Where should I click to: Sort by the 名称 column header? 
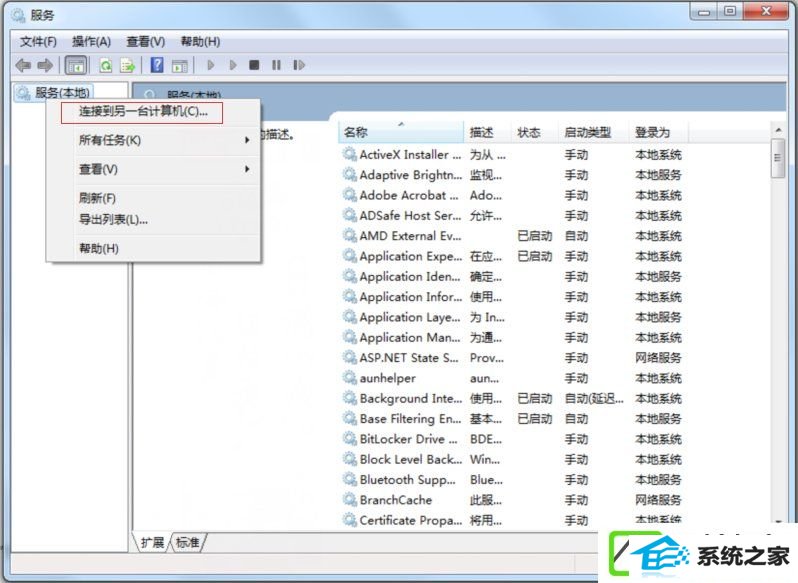[x=401, y=132]
